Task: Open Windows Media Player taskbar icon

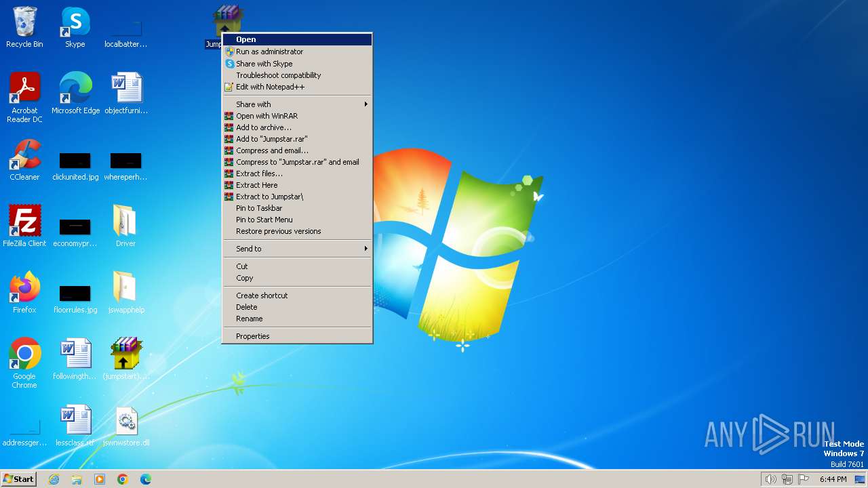Action: tap(100, 479)
